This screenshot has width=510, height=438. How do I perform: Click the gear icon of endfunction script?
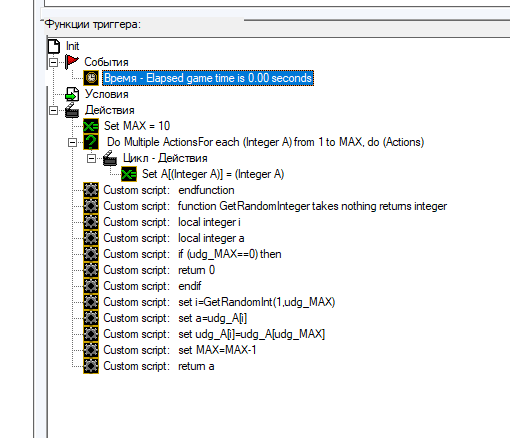point(91,190)
